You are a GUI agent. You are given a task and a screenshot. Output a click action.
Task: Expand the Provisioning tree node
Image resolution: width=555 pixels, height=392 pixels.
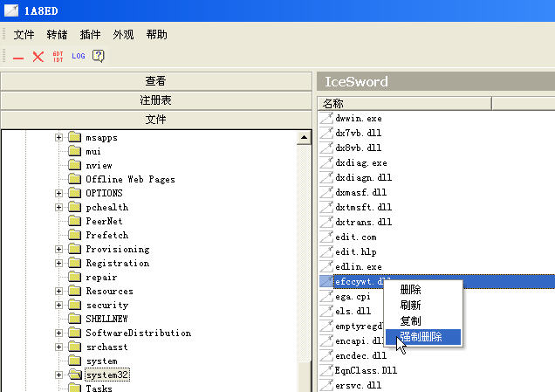point(59,250)
